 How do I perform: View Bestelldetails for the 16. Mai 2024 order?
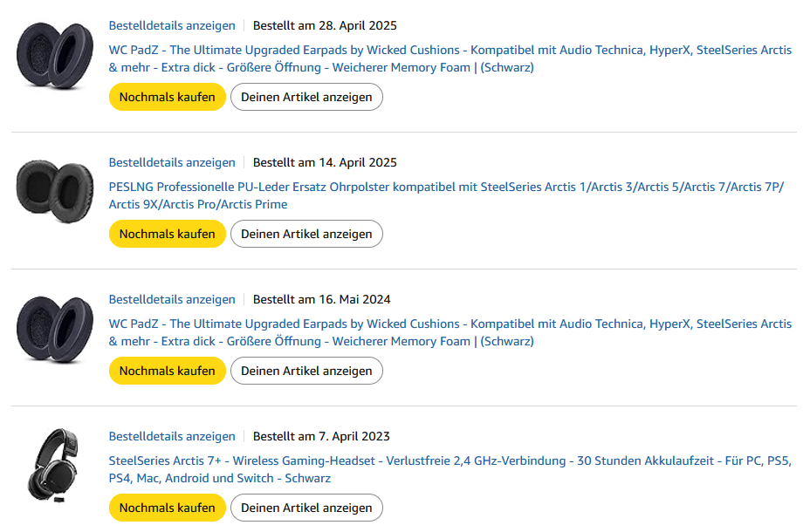[172, 299]
